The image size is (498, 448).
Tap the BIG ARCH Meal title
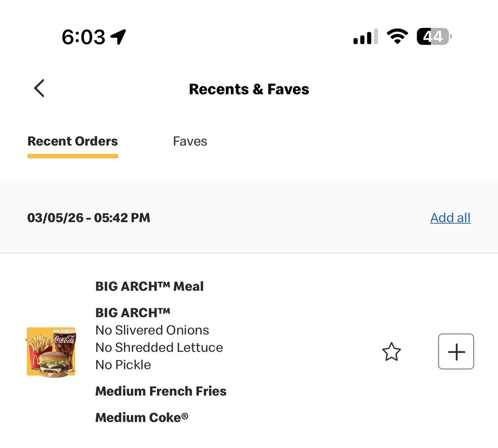pos(149,286)
